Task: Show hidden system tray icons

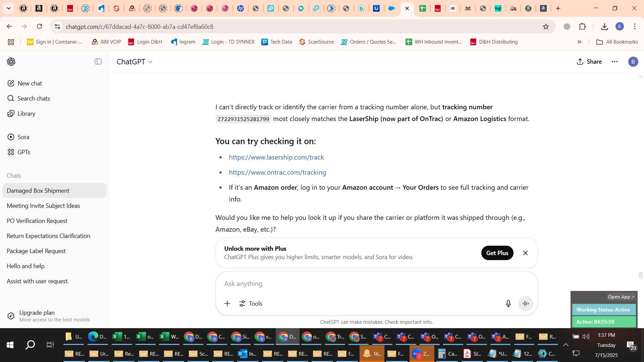Action: 566,345
